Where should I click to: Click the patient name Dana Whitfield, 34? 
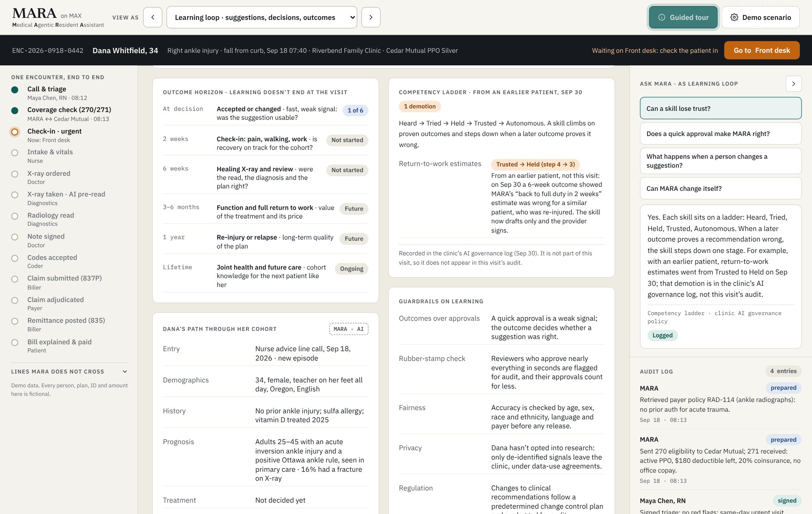(x=125, y=50)
